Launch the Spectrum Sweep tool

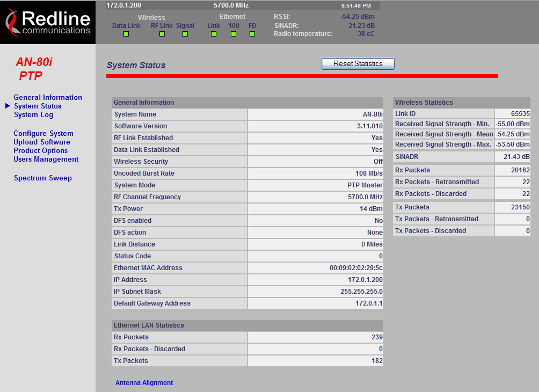(43, 178)
